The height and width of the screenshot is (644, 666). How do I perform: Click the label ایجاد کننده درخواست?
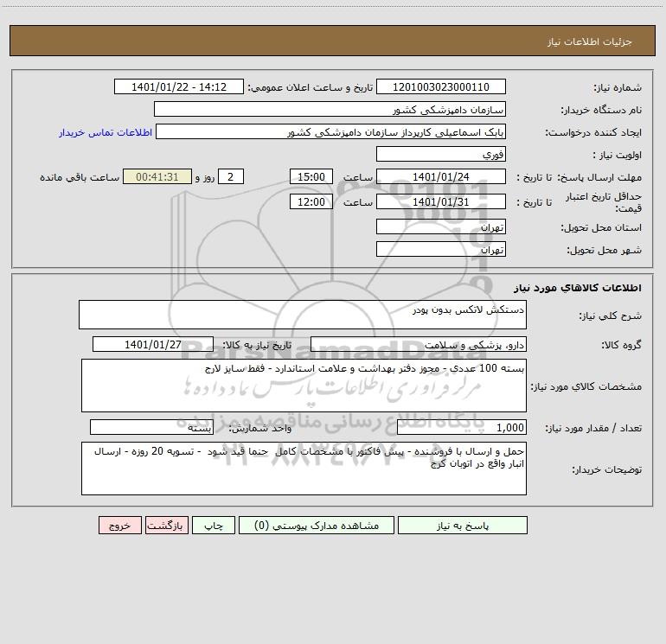(x=593, y=133)
